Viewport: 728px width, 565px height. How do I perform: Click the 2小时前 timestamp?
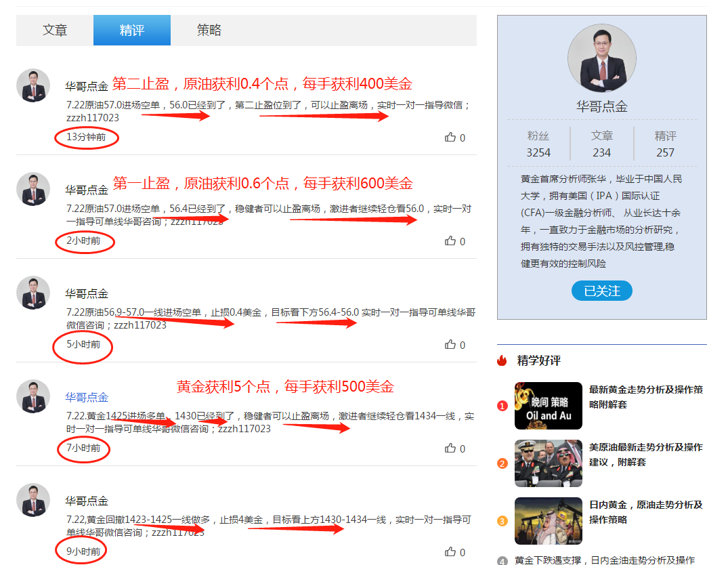pos(83,240)
